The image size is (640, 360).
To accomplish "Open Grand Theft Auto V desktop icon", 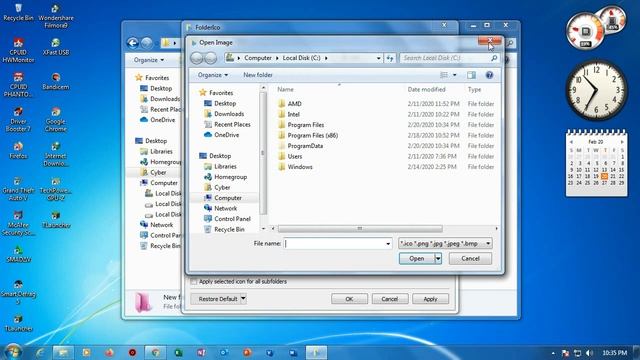I will [18, 188].
